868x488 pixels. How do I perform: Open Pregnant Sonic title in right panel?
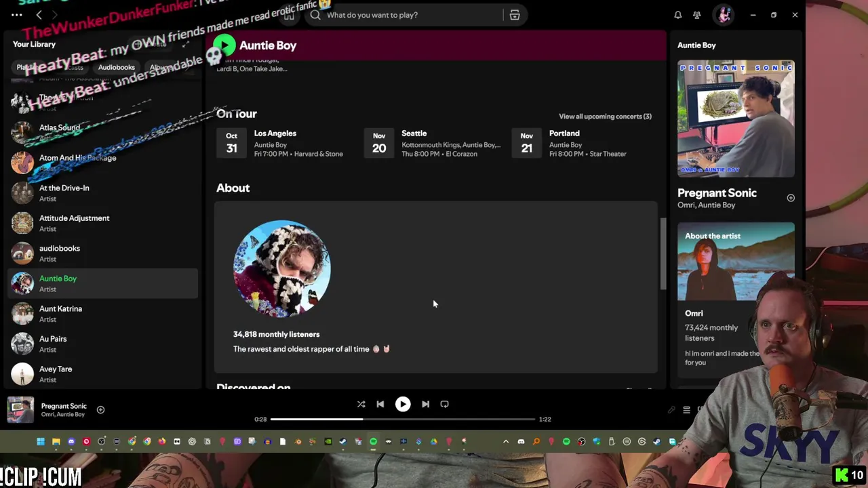tap(717, 193)
